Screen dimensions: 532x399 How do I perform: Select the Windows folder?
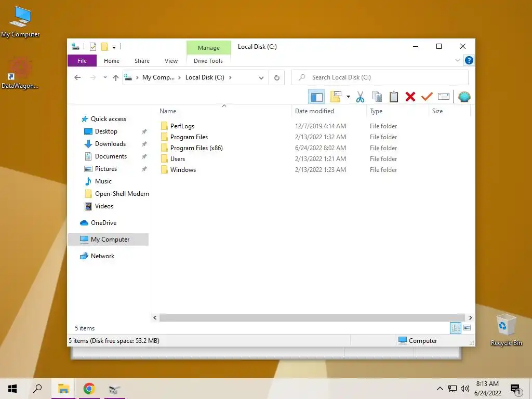(x=183, y=170)
